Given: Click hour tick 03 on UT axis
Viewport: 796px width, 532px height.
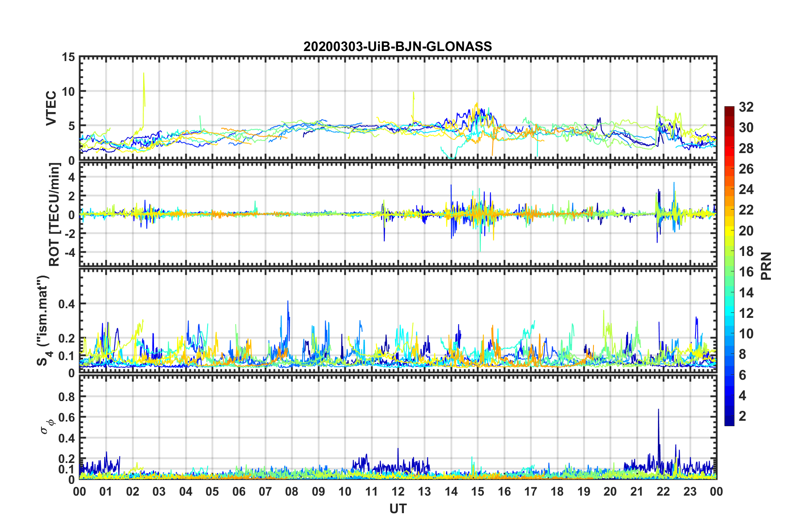Looking at the screenshot, I should tap(159, 491).
